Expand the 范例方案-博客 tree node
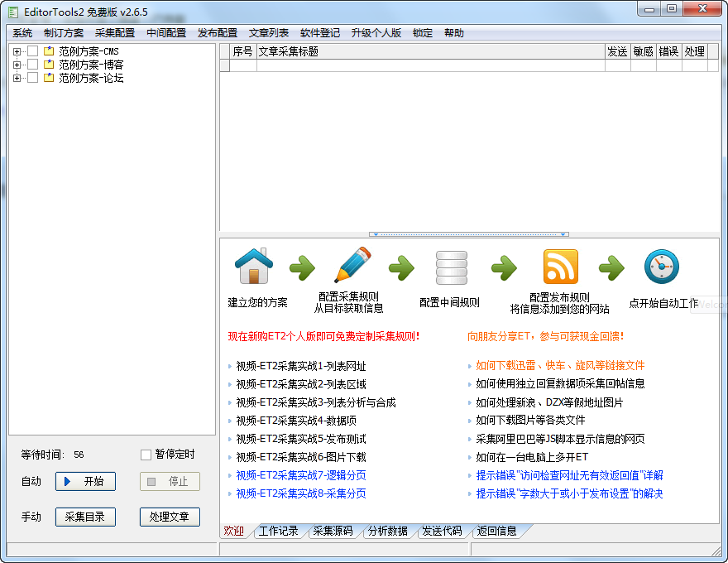Image resolution: width=728 pixels, height=563 pixels. (17, 65)
